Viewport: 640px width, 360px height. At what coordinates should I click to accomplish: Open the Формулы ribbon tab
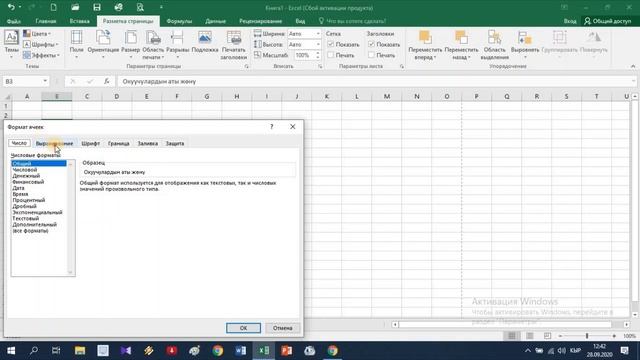tap(179, 21)
